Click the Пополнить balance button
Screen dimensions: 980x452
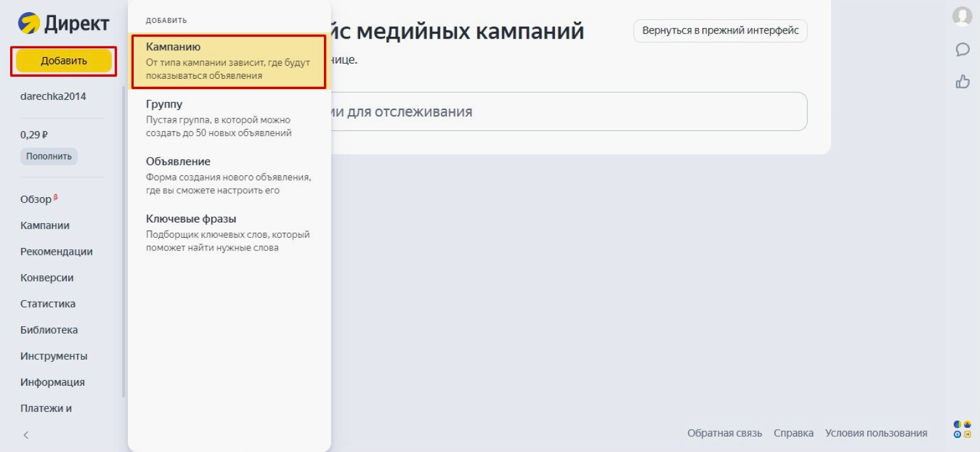click(48, 156)
